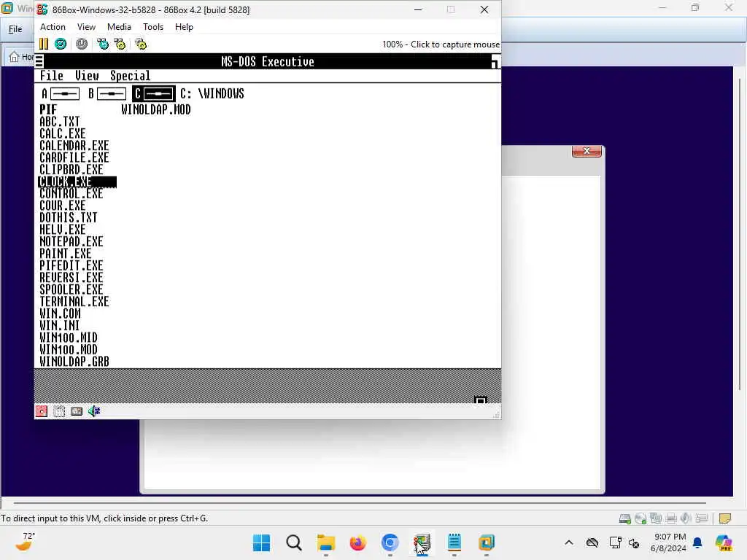
Task: Click the MS-DOS Executive zoom box
Action: [x=495, y=61]
